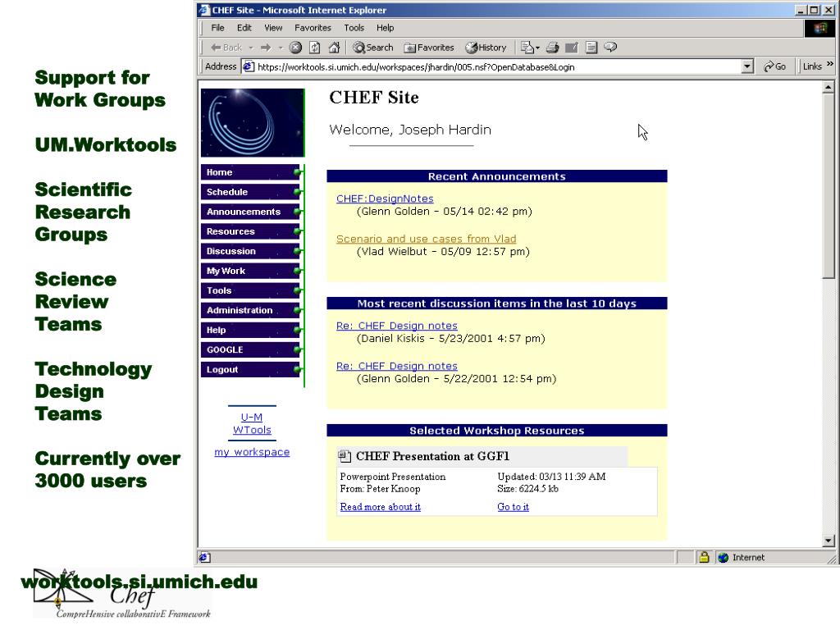Click the IE icon in title bar

204,10
